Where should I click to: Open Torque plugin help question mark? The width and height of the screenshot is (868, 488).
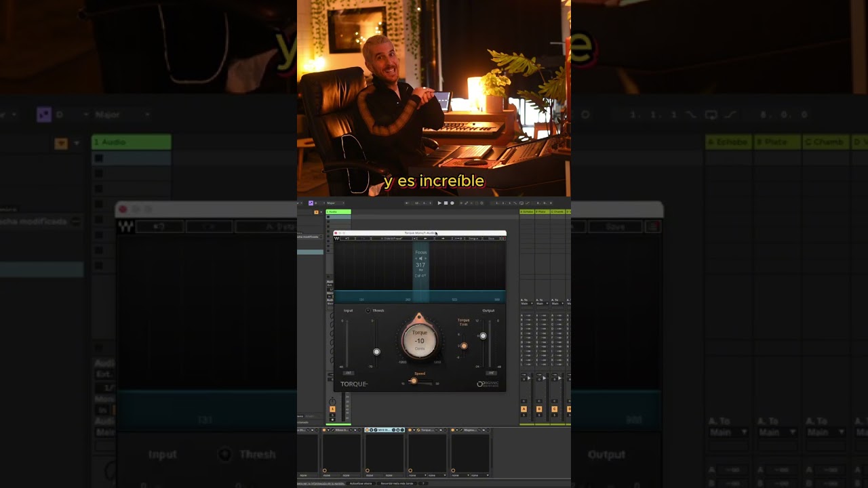(x=503, y=239)
